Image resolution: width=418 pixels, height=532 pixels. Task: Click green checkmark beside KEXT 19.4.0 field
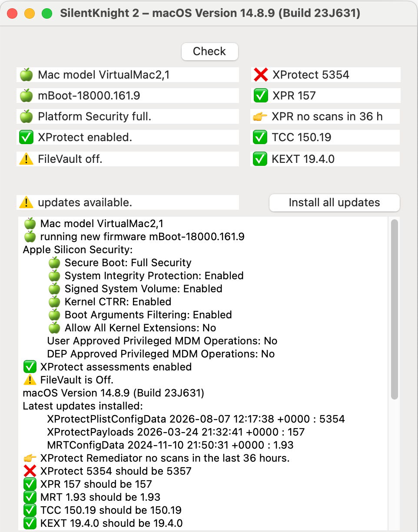(260, 159)
